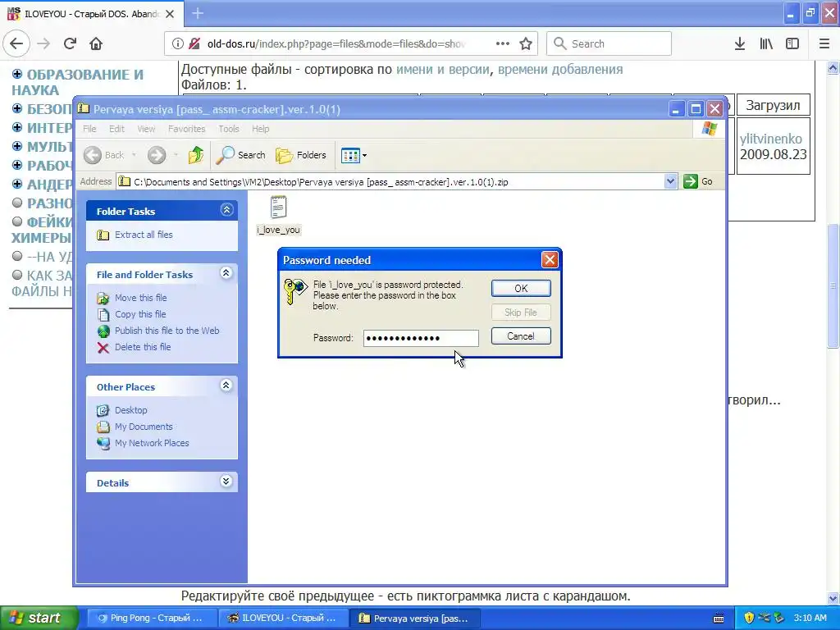Open the View menu in Explorer window
The image size is (840, 630).
click(146, 129)
